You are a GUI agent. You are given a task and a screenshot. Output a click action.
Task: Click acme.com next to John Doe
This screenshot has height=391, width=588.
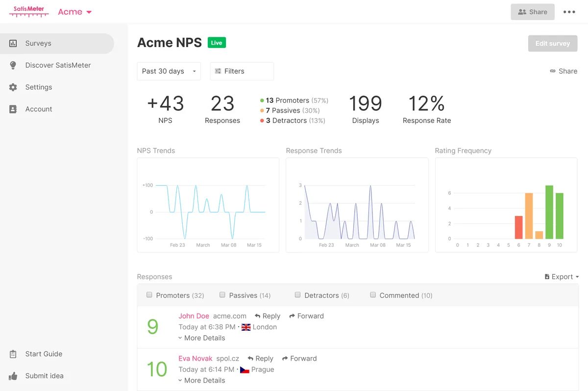point(230,316)
